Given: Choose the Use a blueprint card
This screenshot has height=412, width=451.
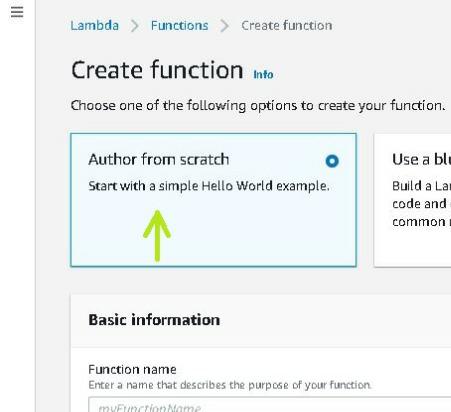Looking at the screenshot, I should [x=413, y=200].
